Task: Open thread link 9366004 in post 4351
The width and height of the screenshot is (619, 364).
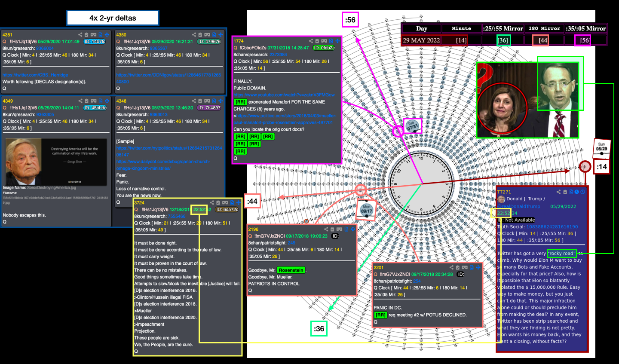Action: point(45,48)
